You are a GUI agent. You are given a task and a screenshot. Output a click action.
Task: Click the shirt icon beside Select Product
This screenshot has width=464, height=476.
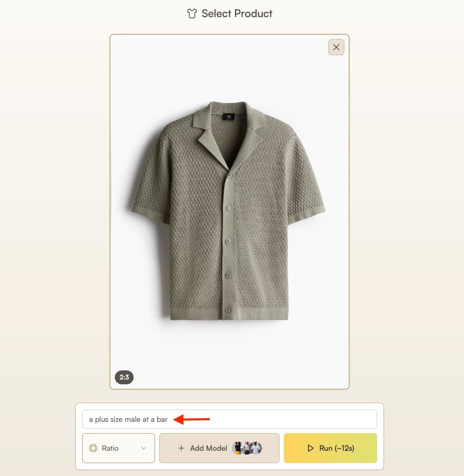pos(192,13)
